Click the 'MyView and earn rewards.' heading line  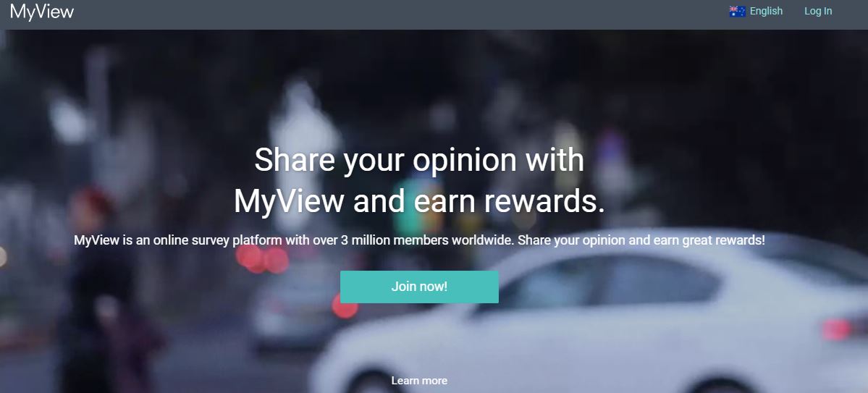pyautogui.click(x=419, y=201)
